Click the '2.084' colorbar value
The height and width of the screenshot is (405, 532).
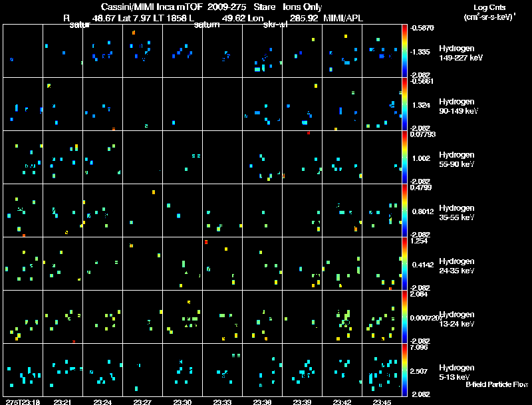pyautogui.click(x=419, y=294)
